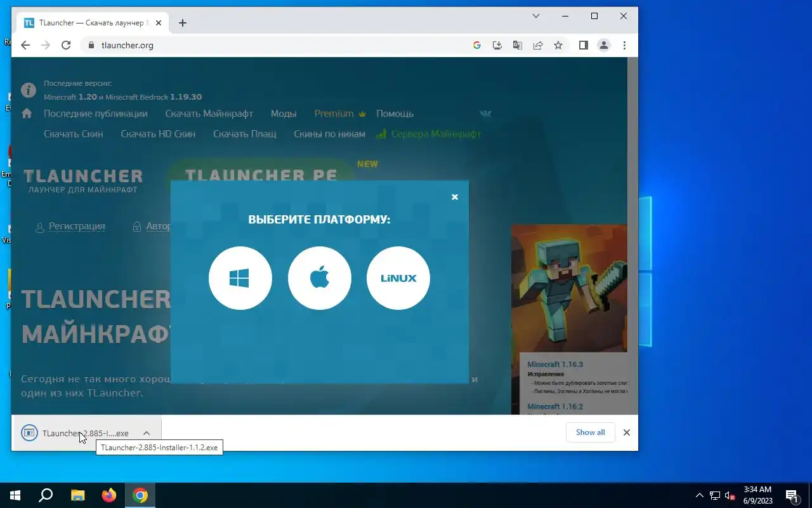This screenshot has width=812, height=508.
Task: Click the VK social icon
Action: tap(486, 114)
